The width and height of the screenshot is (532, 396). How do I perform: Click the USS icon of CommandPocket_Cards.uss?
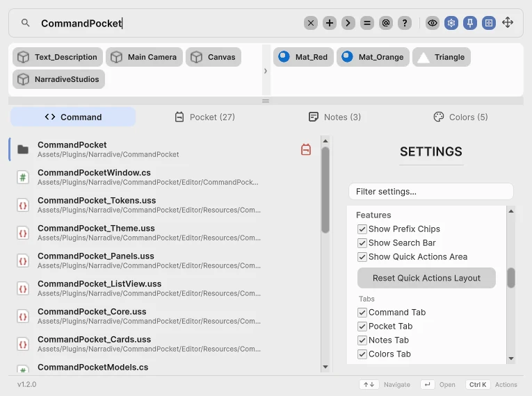coord(23,344)
